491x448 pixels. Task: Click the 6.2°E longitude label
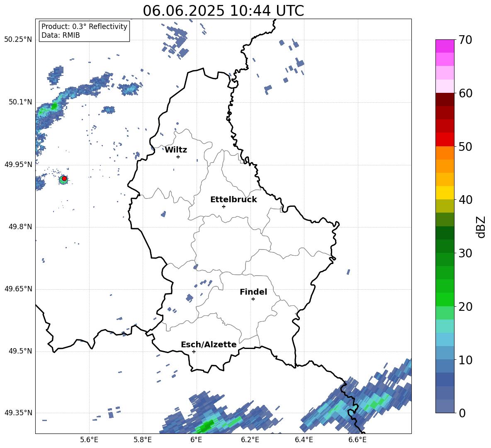(250, 440)
